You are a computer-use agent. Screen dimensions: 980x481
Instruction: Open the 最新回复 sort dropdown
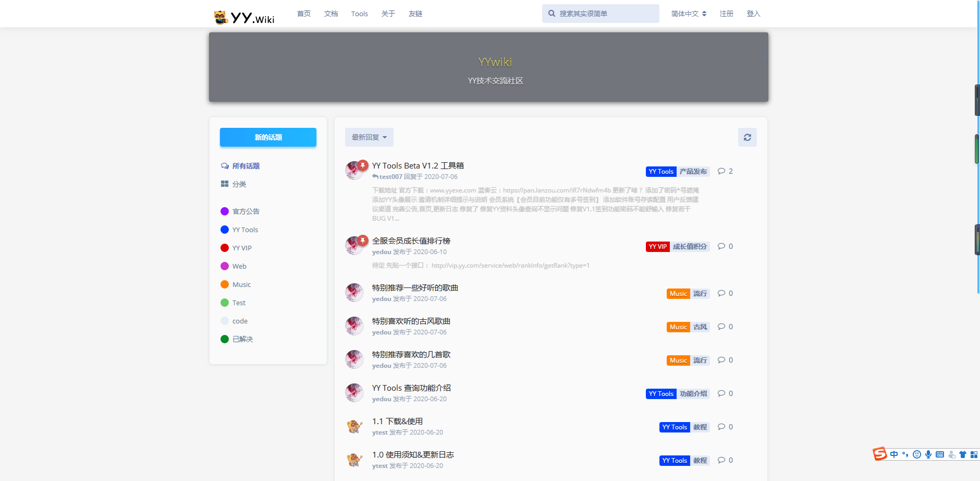pyautogui.click(x=369, y=137)
